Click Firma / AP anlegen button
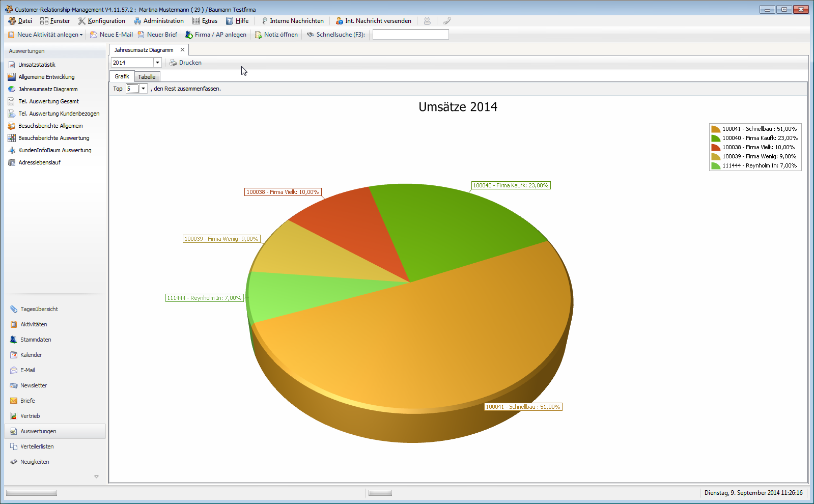Image resolution: width=814 pixels, height=504 pixels. [216, 35]
